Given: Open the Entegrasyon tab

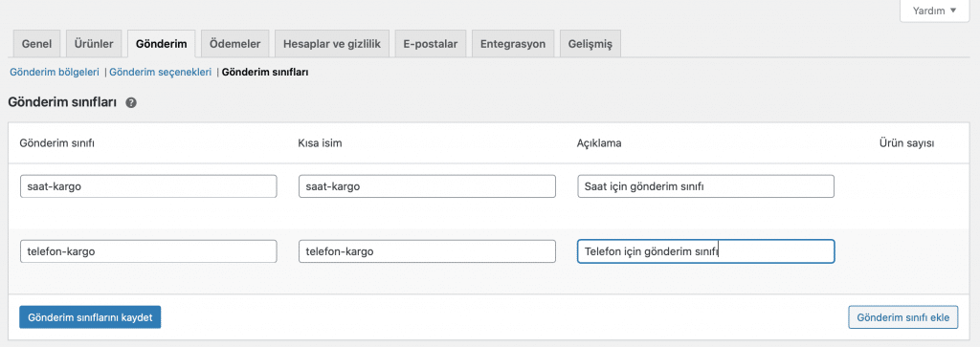Looking at the screenshot, I should pos(513,44).
